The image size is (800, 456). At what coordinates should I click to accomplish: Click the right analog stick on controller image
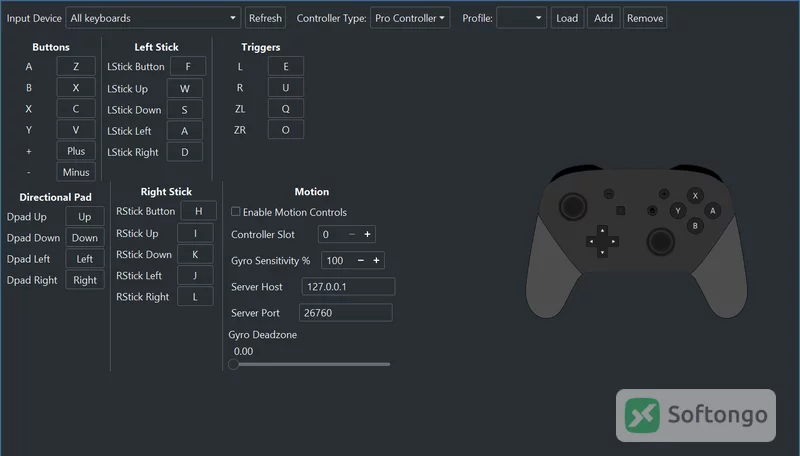(x=661, y=241)
